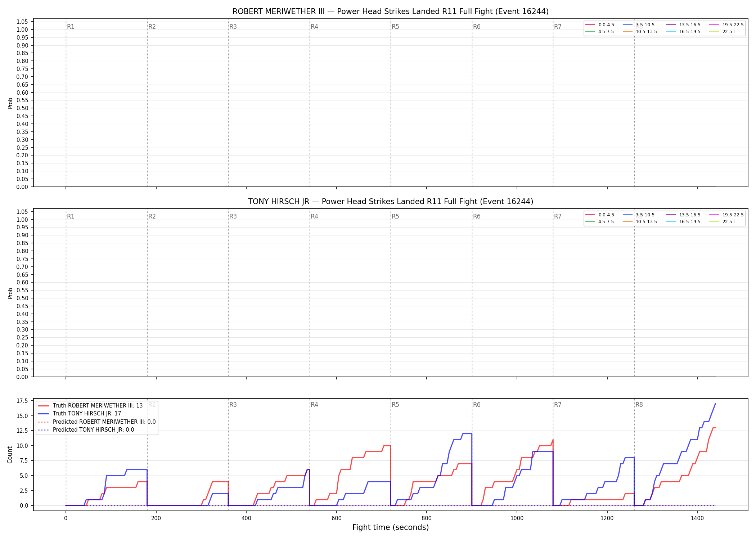Click the ROBERT MERIWETHER III chart title
This screenshot has height=540, width=756.
[x=391, y=12]
